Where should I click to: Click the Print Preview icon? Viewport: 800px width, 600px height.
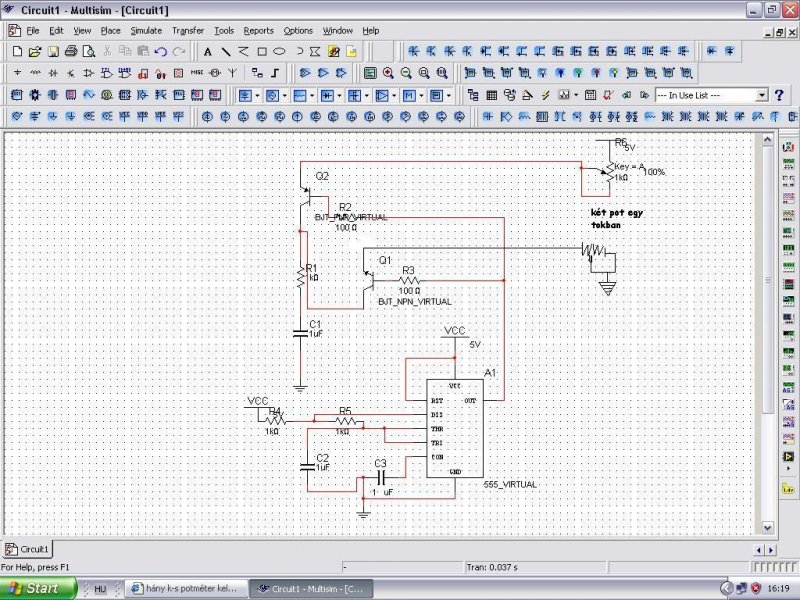pyautogui.click(x=89, y=52)
